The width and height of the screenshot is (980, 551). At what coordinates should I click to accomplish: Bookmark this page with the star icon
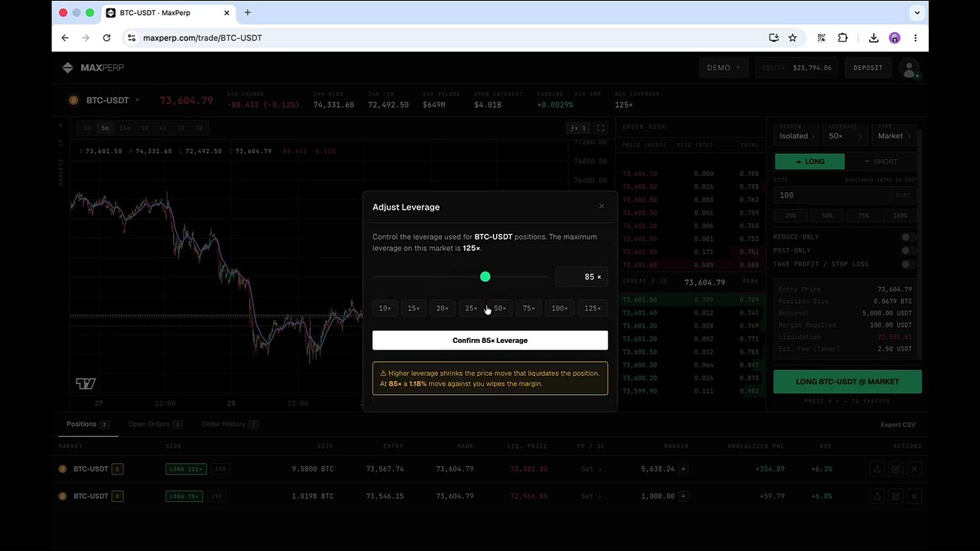792,37
